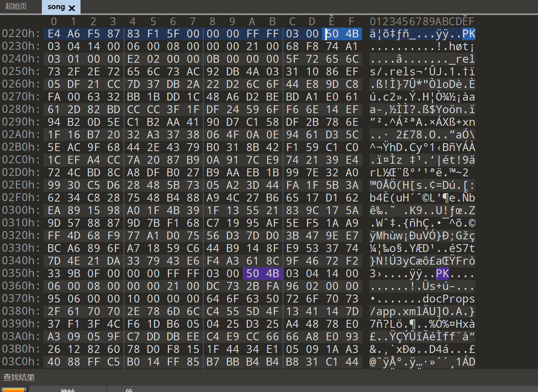Select row address 02D0h
The image size is (538, 392).
pyautogui.click(x=21, y=173)
